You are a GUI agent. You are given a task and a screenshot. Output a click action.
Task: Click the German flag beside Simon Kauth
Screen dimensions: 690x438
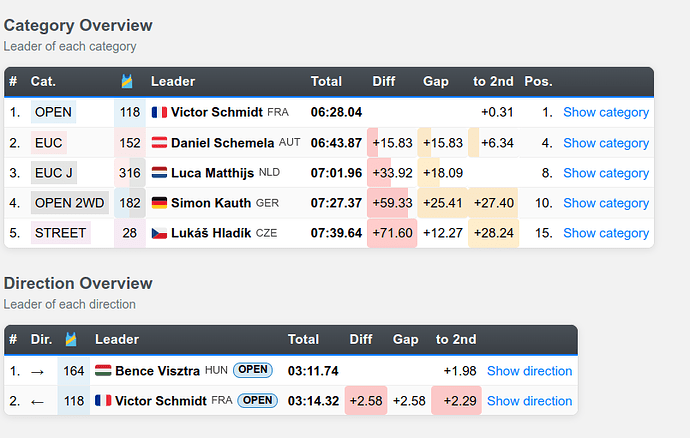[x=159, y=202]
